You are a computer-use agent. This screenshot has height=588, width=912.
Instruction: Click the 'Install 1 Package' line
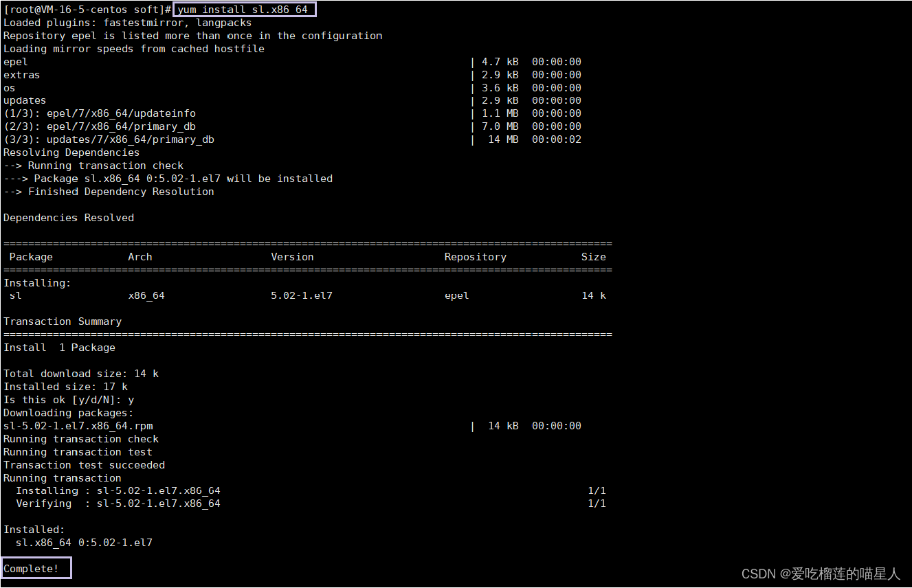(59, 348)
